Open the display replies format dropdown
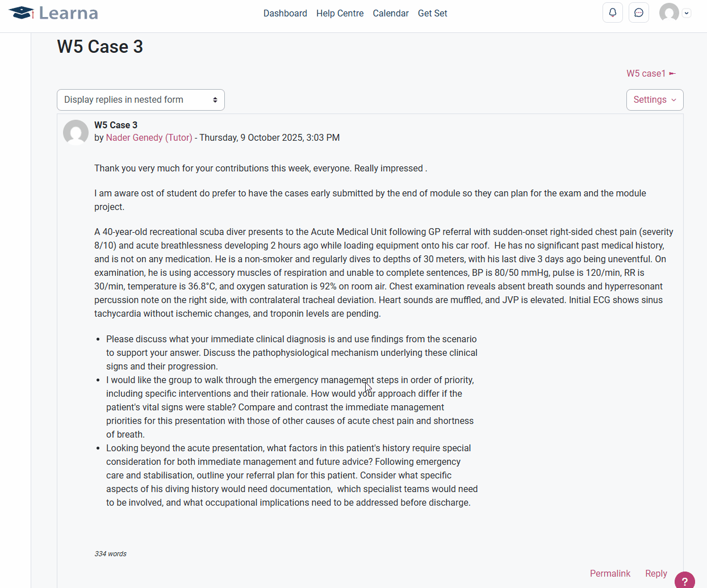 141,100
